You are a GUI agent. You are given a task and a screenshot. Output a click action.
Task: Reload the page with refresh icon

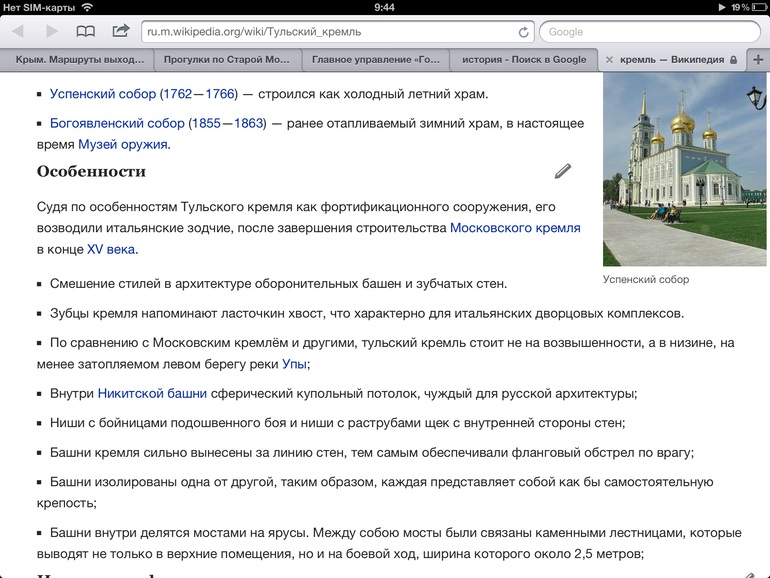524,32
